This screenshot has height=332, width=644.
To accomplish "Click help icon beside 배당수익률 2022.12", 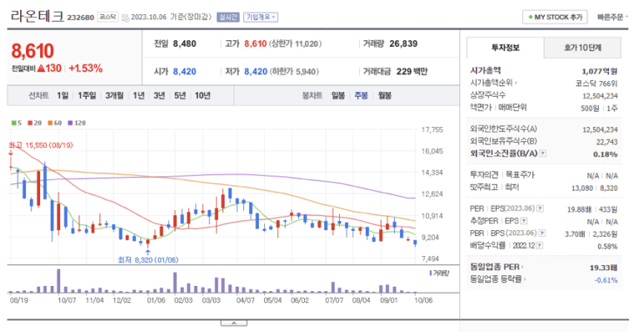I will [540, 245].
